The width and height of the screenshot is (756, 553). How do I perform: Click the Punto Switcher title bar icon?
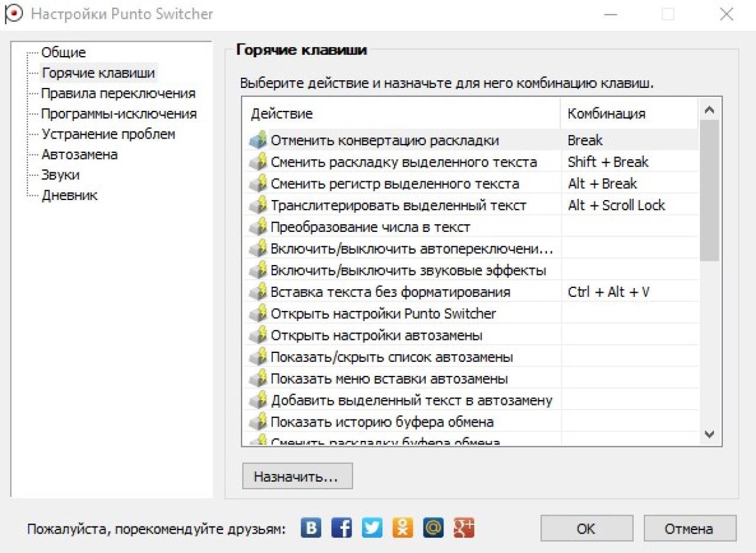12,13
